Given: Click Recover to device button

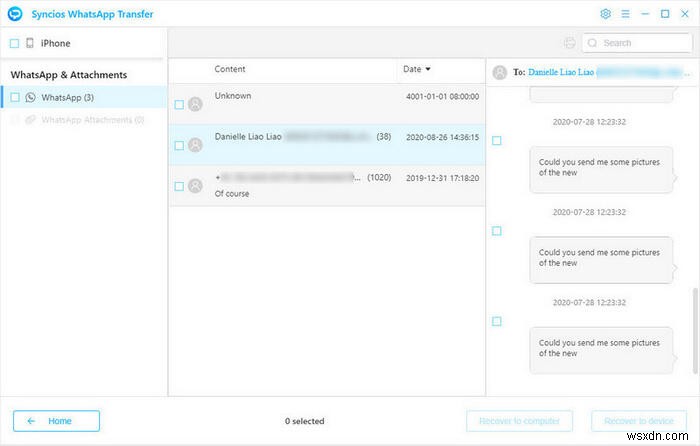Looking at the screenshot, I should pos(639,421).
